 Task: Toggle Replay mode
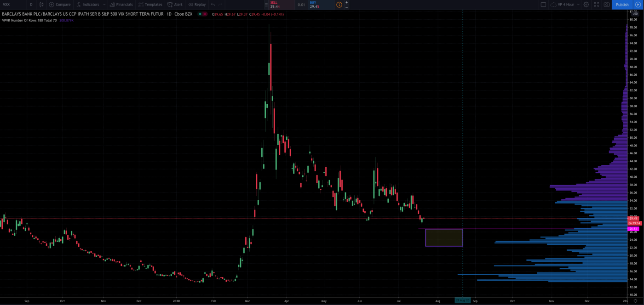[x=197, y=5]
